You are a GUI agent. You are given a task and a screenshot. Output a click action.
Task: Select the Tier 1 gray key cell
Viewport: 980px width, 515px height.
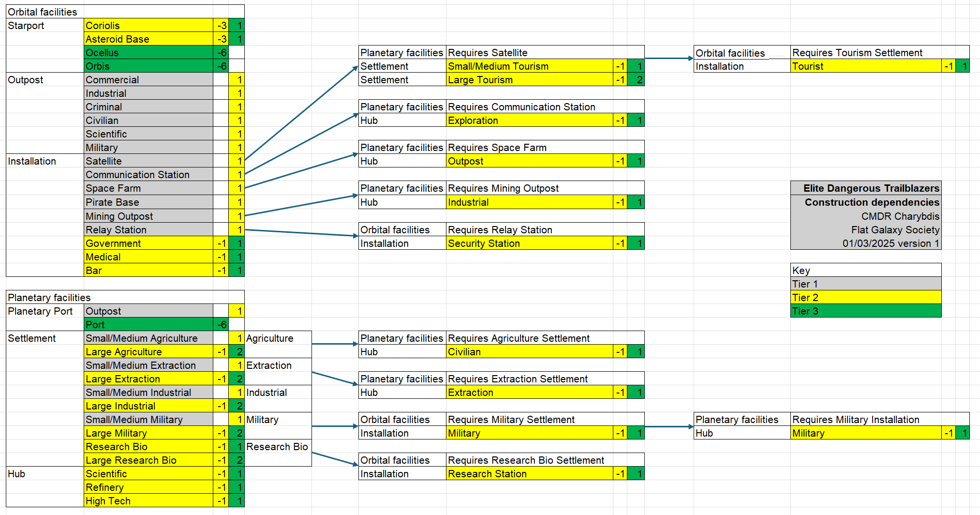coord(866,284)
